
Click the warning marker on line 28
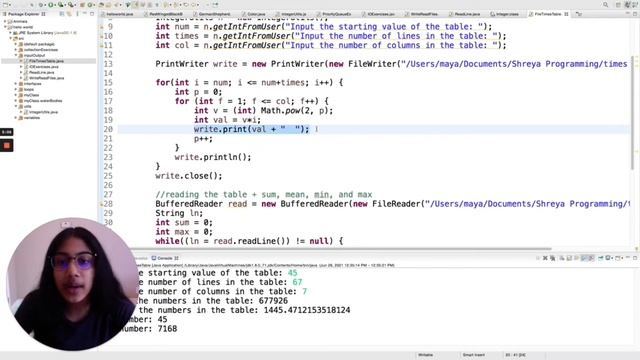(102, 204)
